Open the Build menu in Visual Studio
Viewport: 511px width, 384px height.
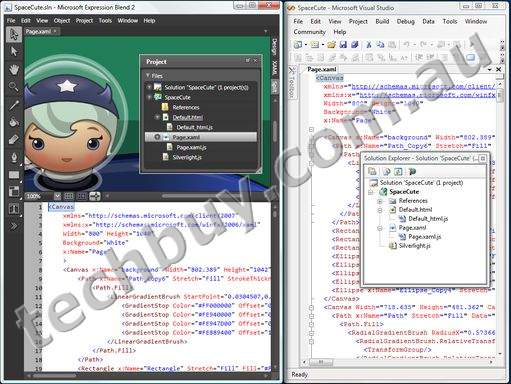[382, 21]
